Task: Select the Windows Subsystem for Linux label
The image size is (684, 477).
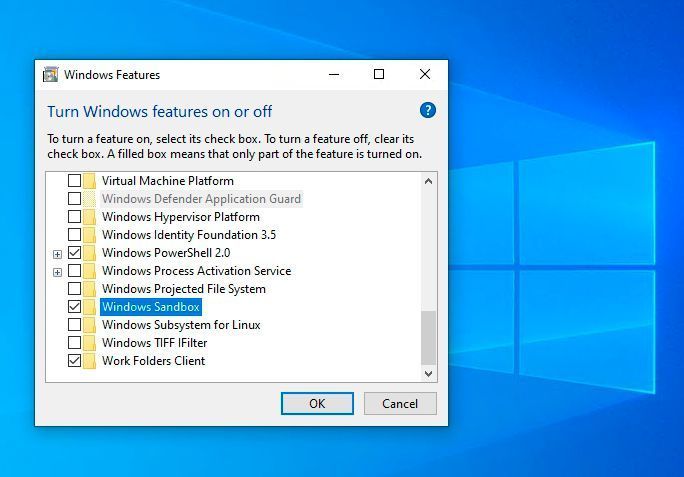Action: 181,325
